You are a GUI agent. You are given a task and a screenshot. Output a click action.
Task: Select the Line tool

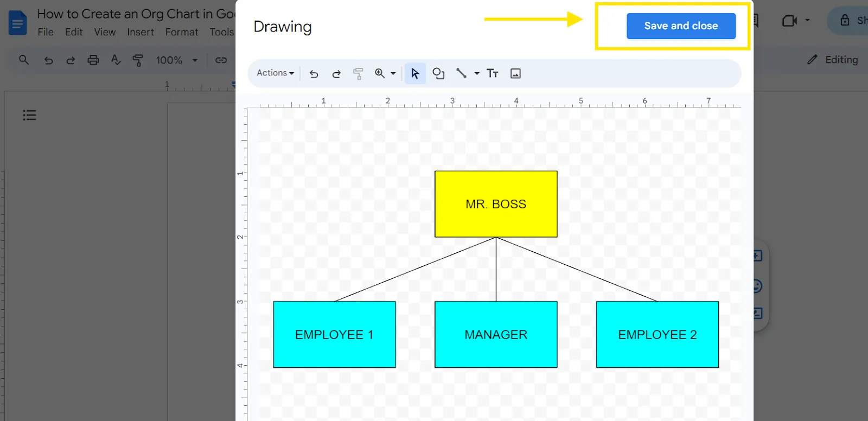click(x=461, y=73)
